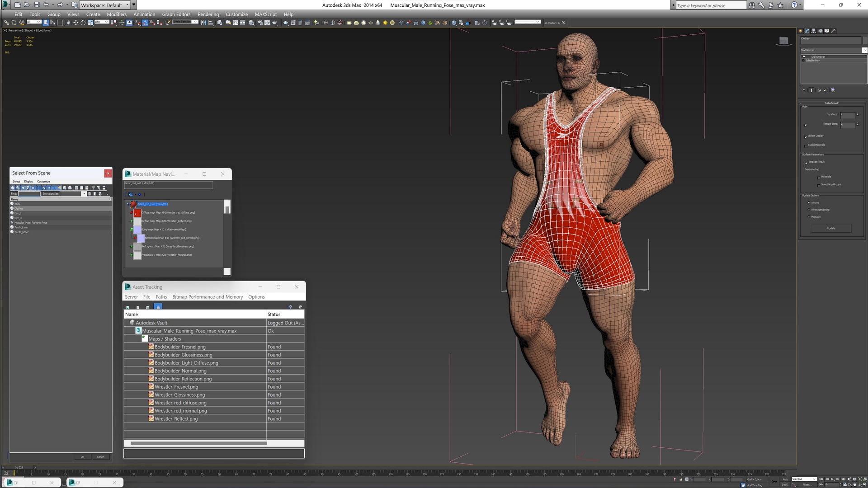Select the Manually update radio button
The image size is (868, 488).
(809, 216)
